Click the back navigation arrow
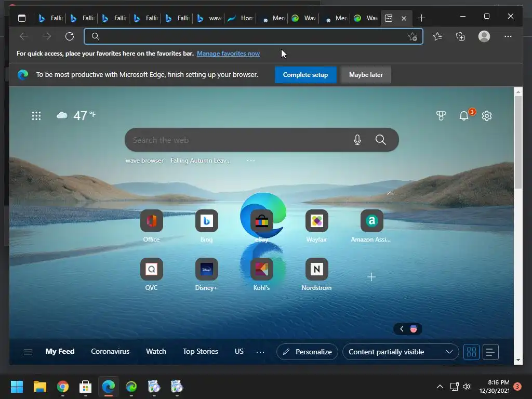This screenshot has width=532, height=399. (x=24, y=36)
